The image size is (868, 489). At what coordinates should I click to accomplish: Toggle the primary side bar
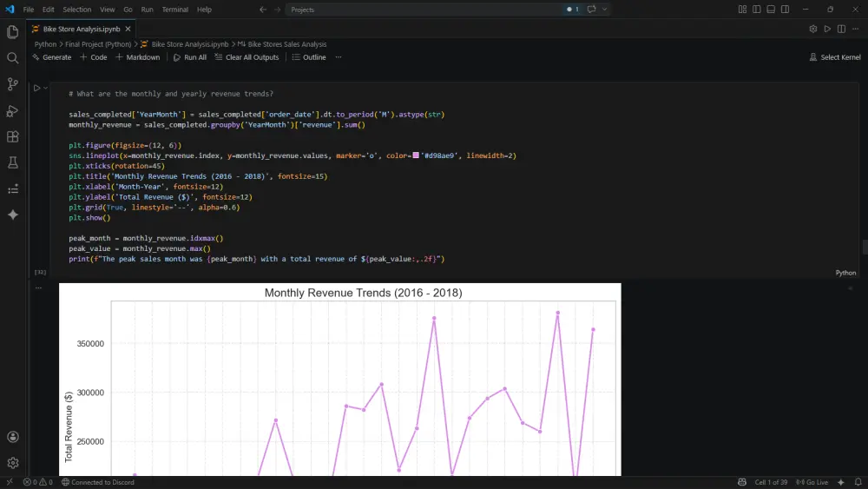point(757,10)
